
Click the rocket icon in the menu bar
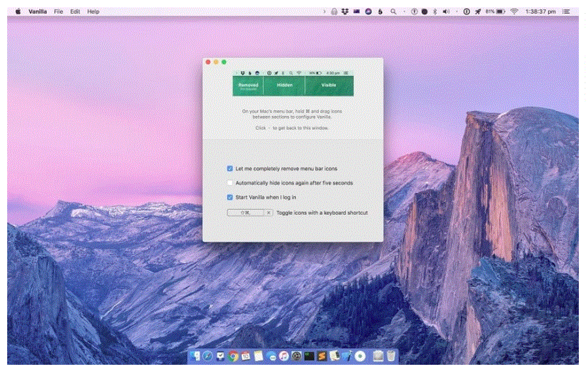pyautogui.click(x=478, y=12)
